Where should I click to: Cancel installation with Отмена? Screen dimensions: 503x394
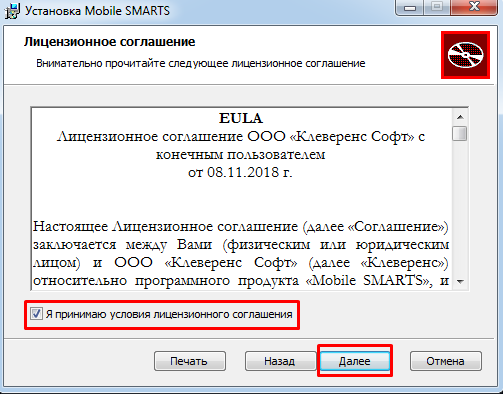point(446,361)
